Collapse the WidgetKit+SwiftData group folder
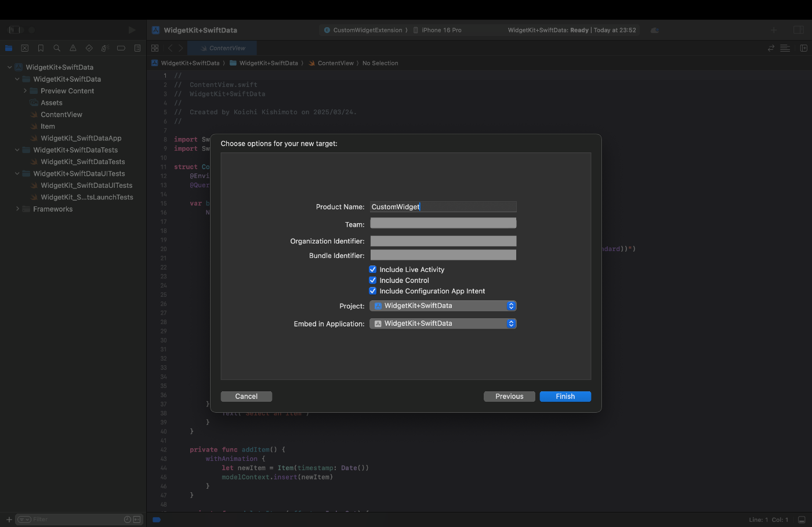This screenshot has height=527, width=812. (x=17, y=79)
